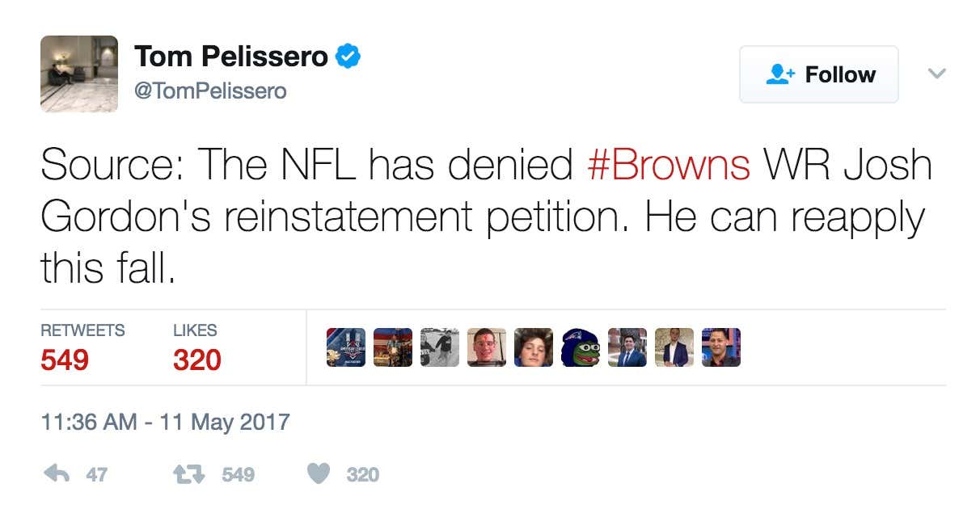Open the 11:36 AM - 11 May 2017 timestamp
980x509 pixels.
coord(165,422)
